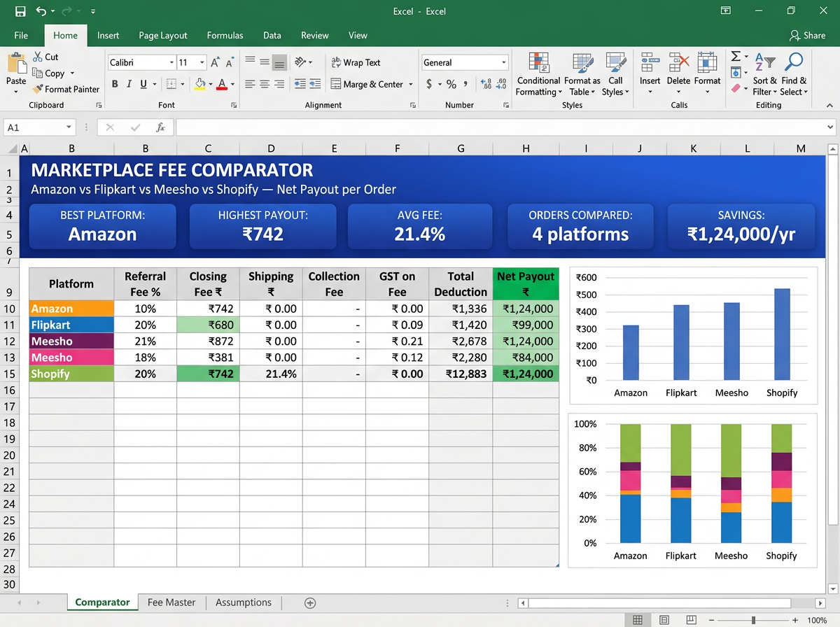Click the Accounting dollar format icon
This screenshot has height=627, width=840.
tap(429, 84)
